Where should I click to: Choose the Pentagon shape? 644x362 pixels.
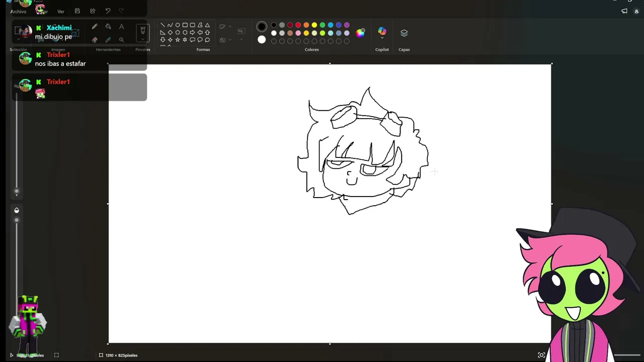(178, 33)
